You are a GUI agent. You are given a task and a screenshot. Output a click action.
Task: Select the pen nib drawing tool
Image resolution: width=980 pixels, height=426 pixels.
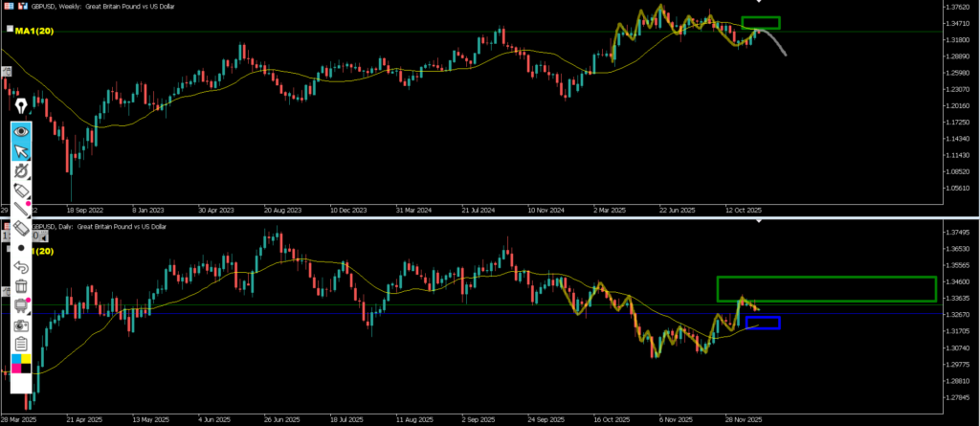tap(20, 104)
